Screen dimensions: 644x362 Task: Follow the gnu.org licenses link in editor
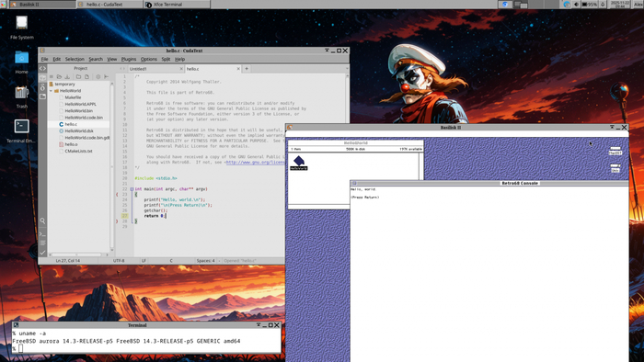tap(255, 163)
